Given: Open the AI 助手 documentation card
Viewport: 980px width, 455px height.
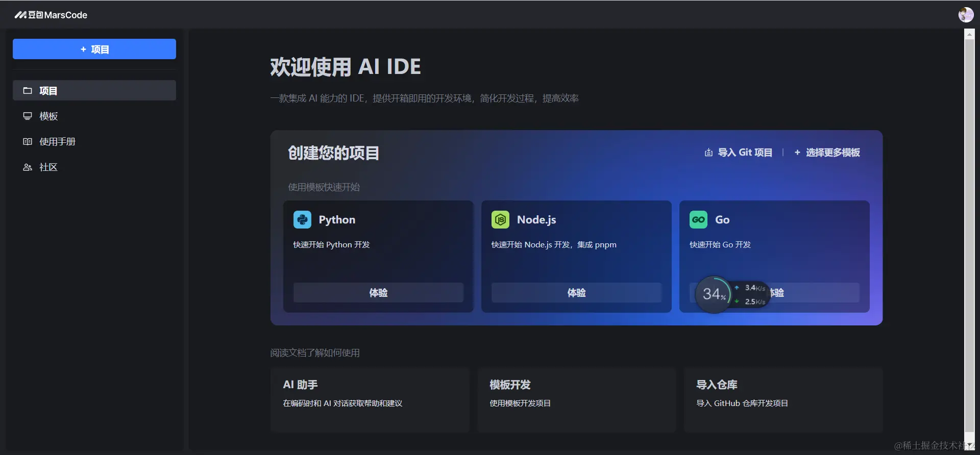Looking at the screenshot, I should tap(370, 400).
